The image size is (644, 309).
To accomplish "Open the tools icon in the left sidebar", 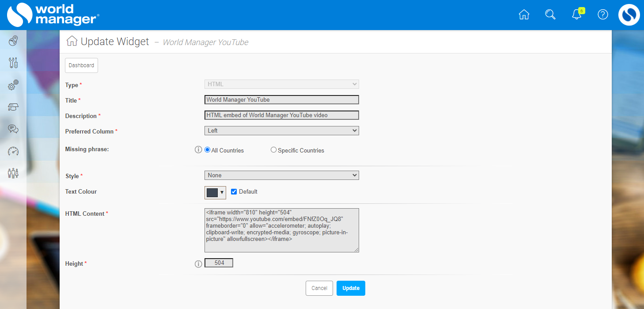I will tap(13, 63).
